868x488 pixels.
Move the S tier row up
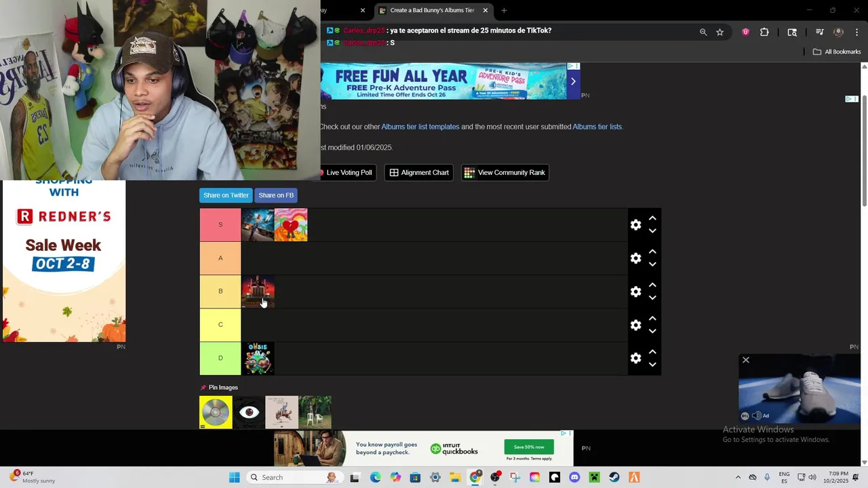652,218
